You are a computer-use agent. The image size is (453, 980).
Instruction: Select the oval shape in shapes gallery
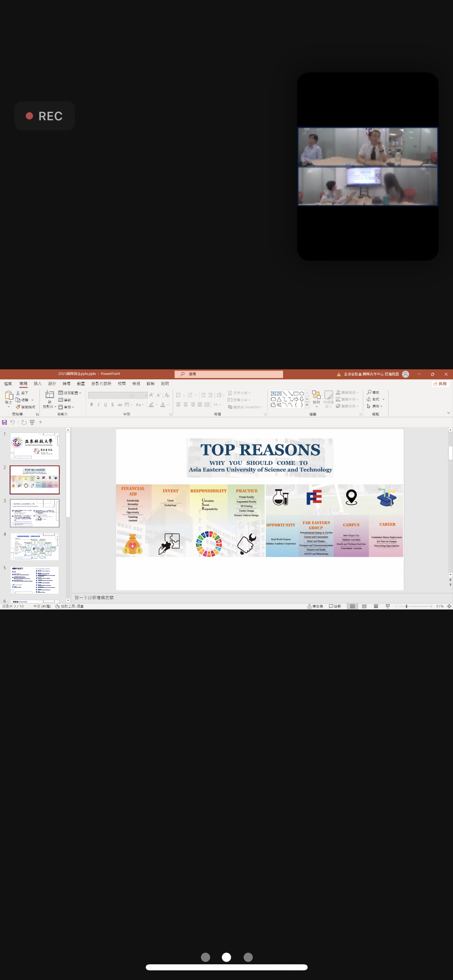[302, 393]
